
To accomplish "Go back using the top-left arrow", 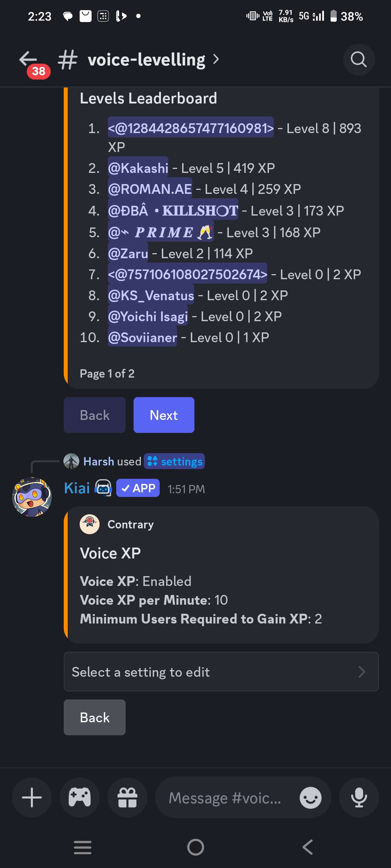I will 28,59.
